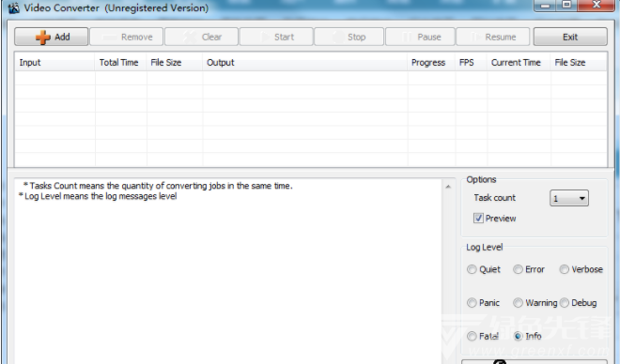
Task: Click the Log Level explanation log line
Action: [98, 196]
